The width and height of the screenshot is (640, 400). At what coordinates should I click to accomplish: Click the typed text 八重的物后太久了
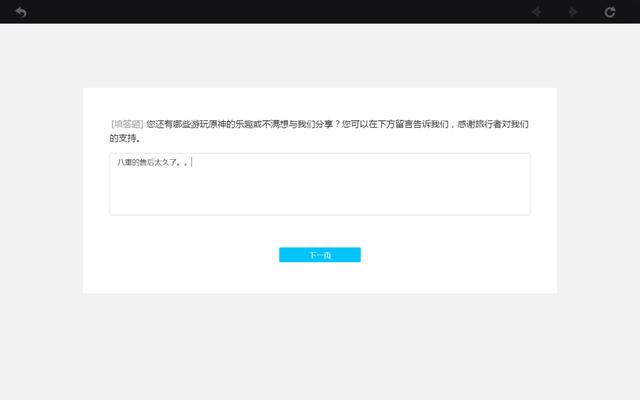point(148,162)
